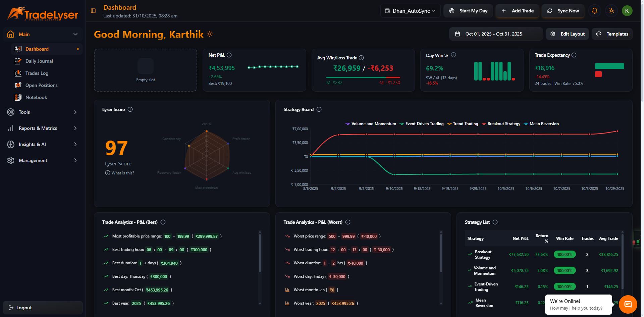Toggle the light/dark theme sun icon
The height and width of the screenshot is (317, 644).
click(x=611, y=11)
